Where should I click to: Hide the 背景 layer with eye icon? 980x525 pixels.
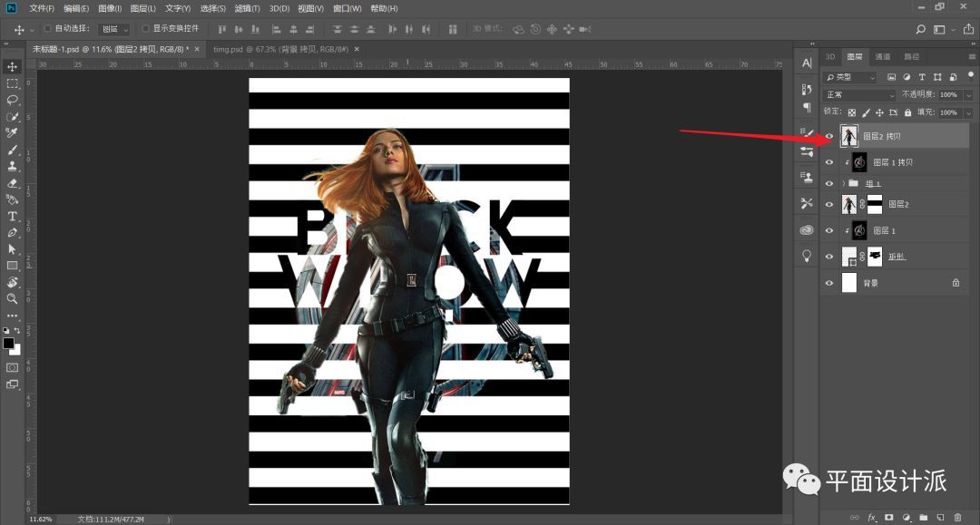[828, 283]
